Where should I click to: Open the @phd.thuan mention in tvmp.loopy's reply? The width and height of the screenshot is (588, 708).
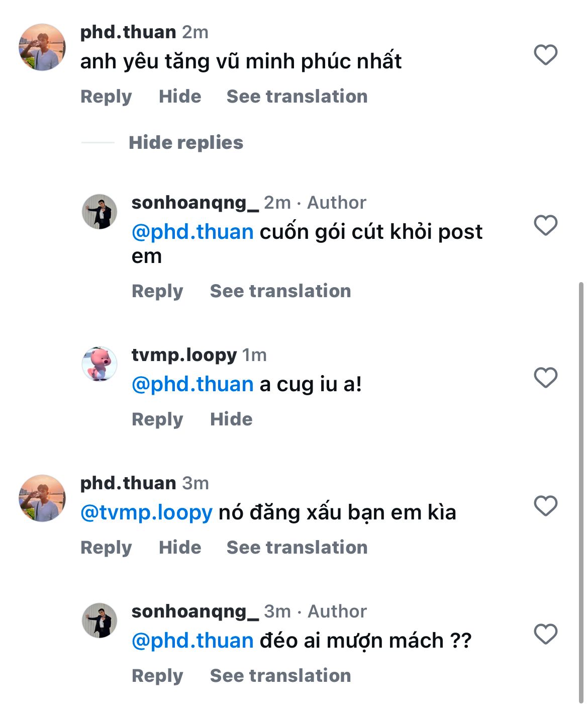click(192, 385)
